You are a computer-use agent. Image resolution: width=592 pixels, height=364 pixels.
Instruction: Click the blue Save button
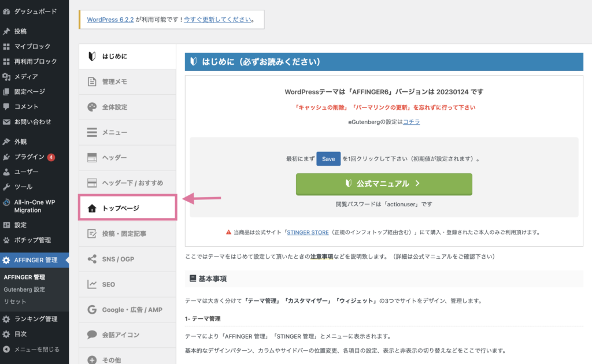tap(328, 159)
